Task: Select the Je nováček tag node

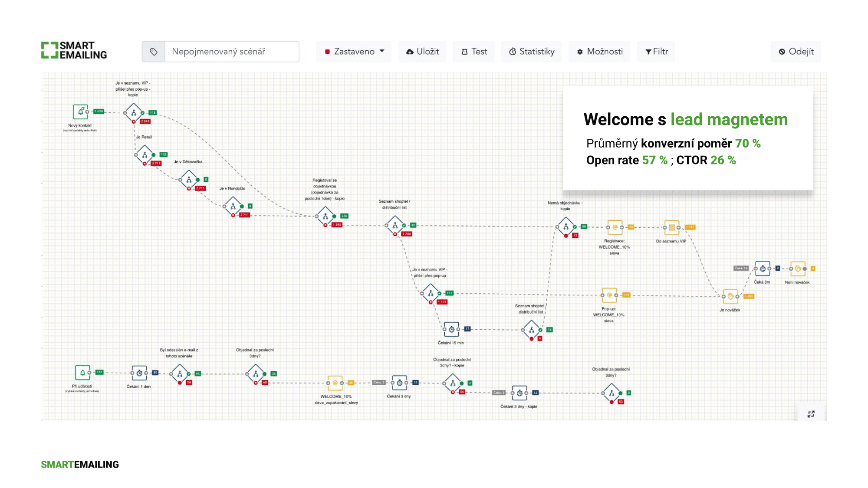Action: point(730,296)
